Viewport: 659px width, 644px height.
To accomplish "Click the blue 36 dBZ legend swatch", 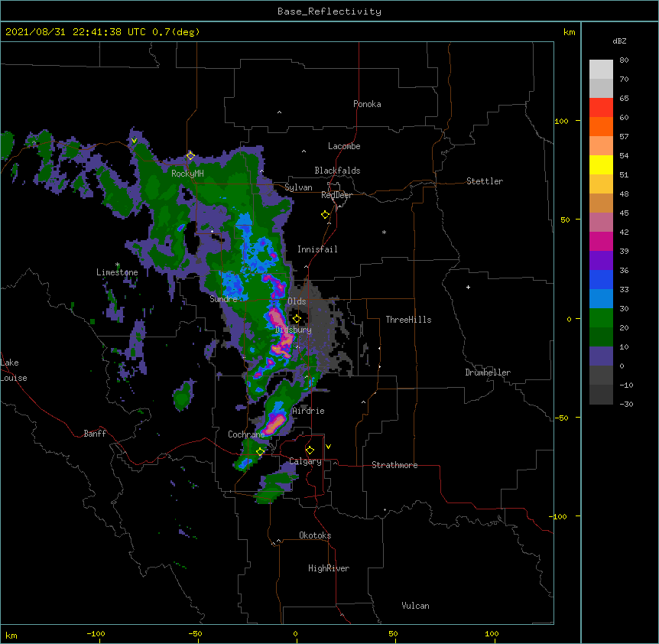I will point(601,279).
